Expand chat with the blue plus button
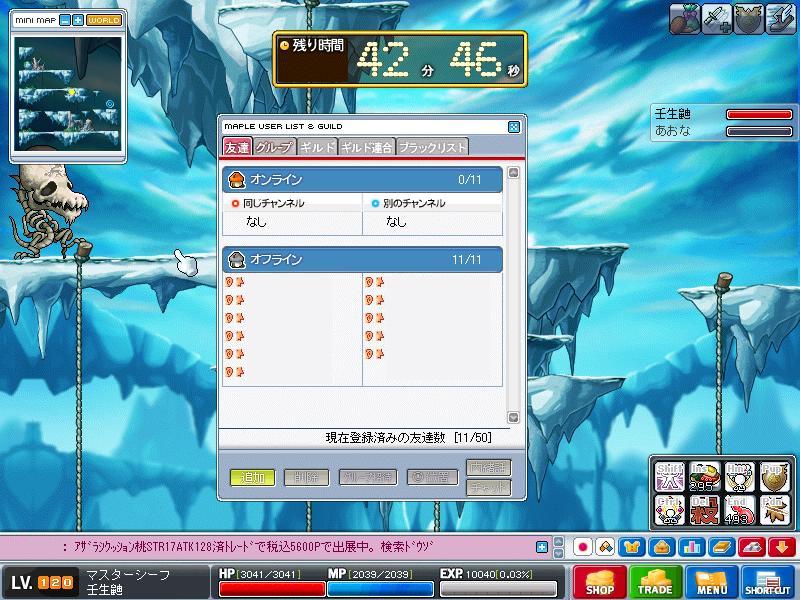This screenshot has width=800, height=600. (542, 547)
